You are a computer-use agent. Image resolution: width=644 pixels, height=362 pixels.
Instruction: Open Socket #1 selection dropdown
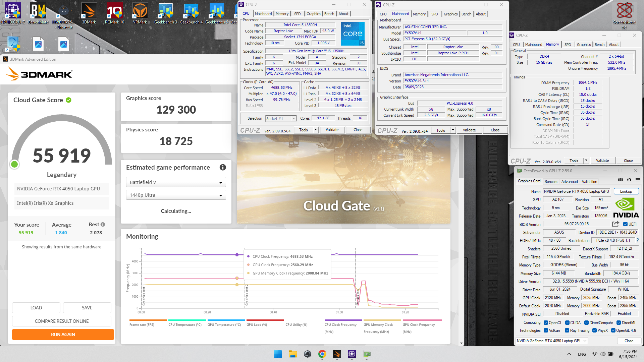tap(281, 118)
